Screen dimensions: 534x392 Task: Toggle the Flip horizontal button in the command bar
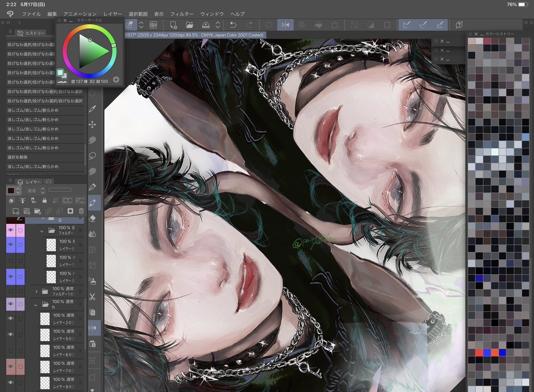coord(285,25)
